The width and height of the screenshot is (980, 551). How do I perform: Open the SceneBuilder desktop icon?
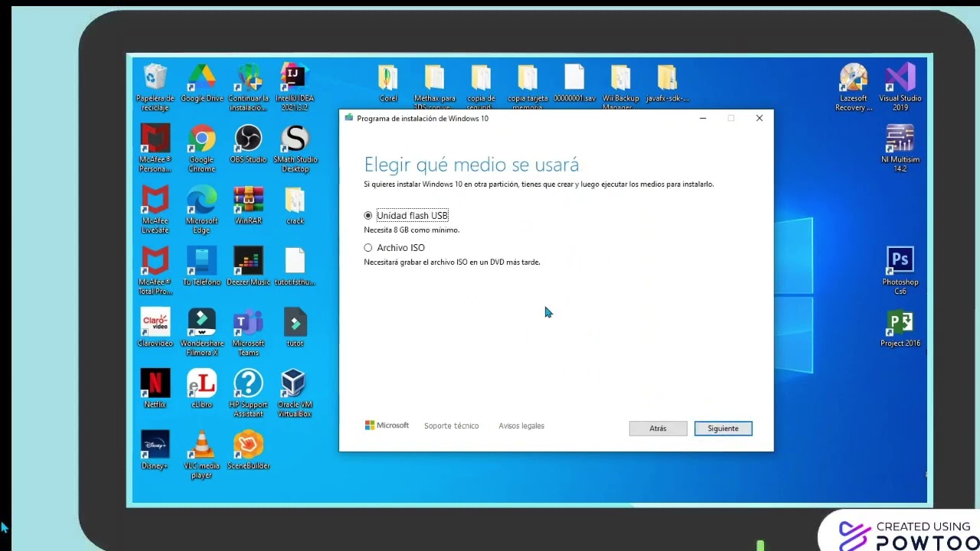pyautogui.click(x=249, y=445)
